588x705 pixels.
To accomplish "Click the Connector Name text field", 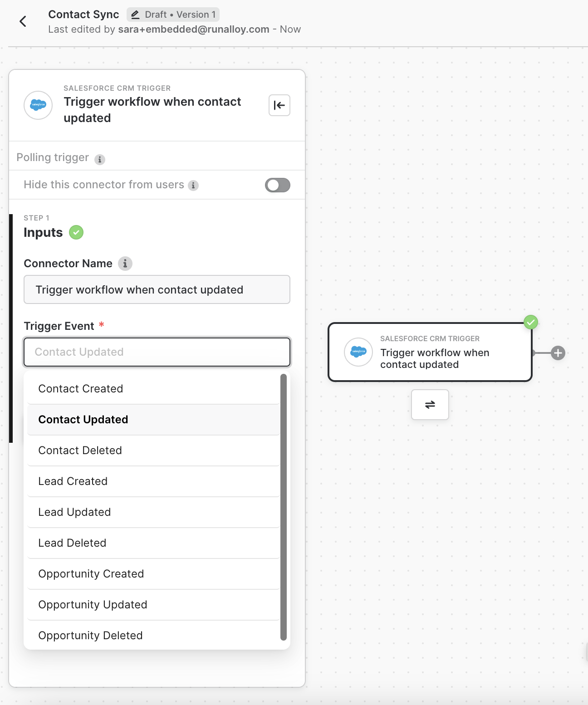I will click(157, 290).
